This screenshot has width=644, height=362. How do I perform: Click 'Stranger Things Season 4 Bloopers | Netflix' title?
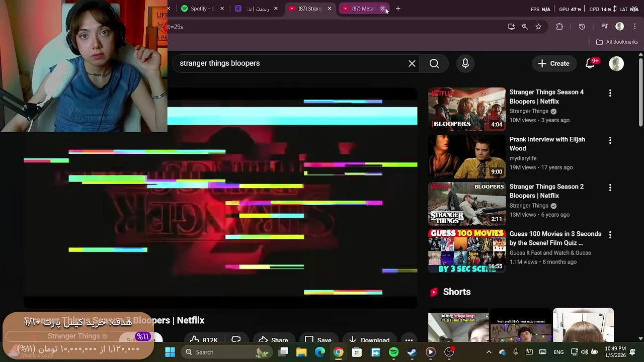[x=546, y=97]
